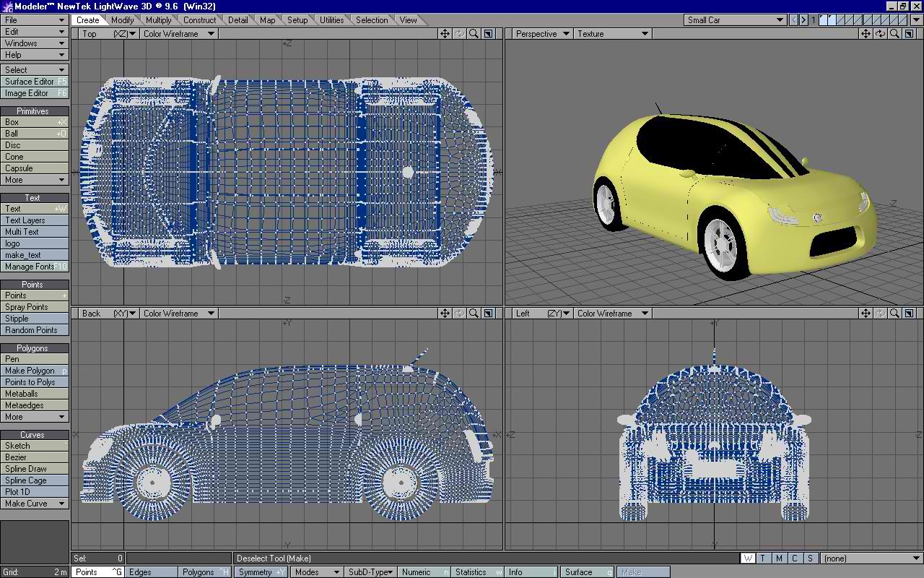
Task: Switch selection mode to Polygons
Action: (204, 572)
